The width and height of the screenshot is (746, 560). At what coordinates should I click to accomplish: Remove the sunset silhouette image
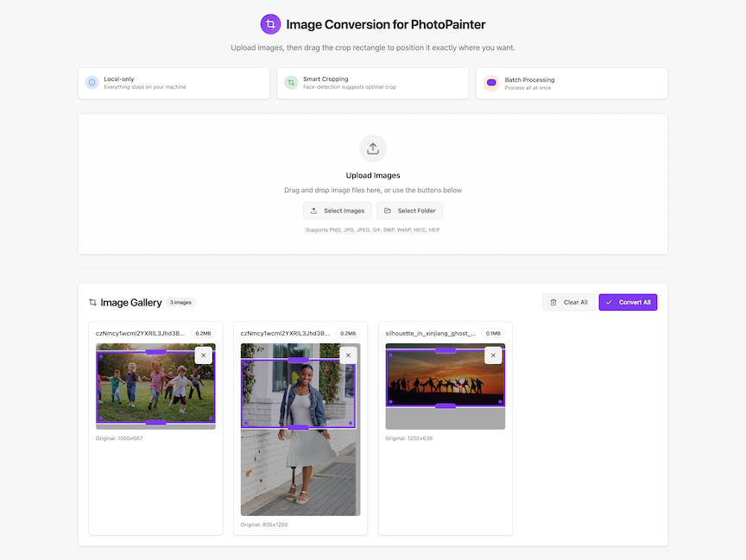(x=493, y=356)
